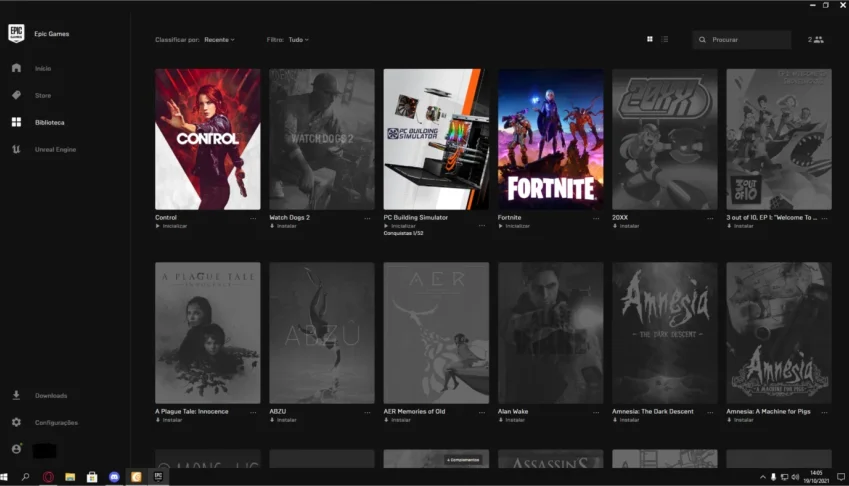Screen dimensions: 849x486
Task: Select the Alan Wake cover
Action: click(550, 333)
